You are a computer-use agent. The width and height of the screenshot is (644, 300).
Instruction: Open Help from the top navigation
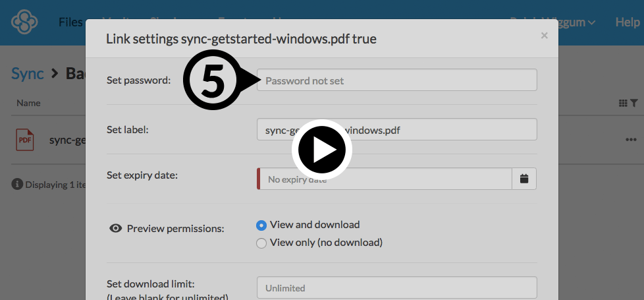pyautogui.click(x=628, y=22)
